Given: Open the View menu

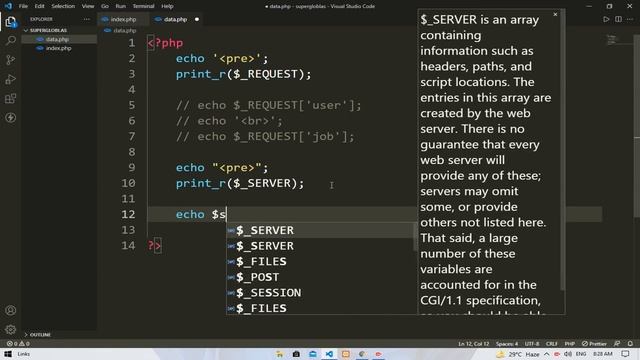Looking at the screenshot, I should click(x=88, y=6).
